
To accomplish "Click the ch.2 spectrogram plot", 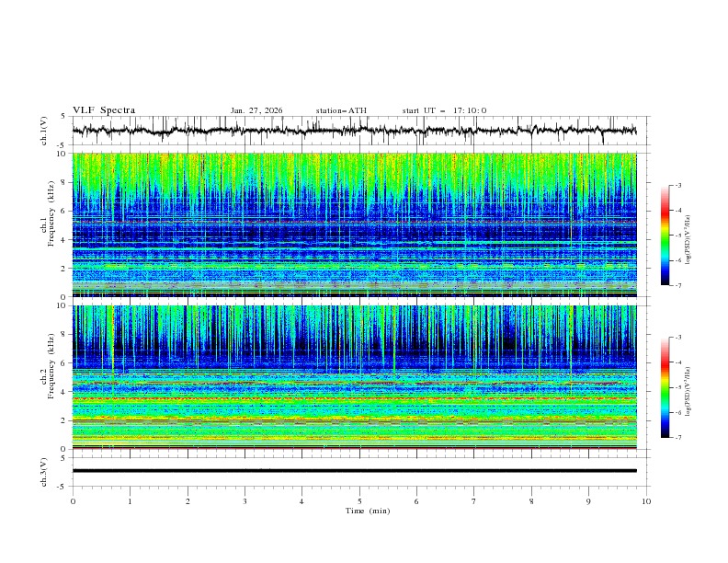I will click(x=355, y=377).
